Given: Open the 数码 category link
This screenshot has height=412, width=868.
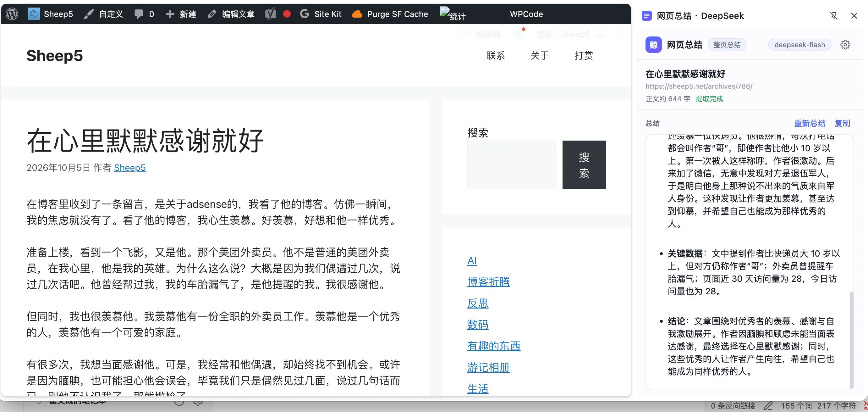Looking at the screenshot, I should click(478, 324).
